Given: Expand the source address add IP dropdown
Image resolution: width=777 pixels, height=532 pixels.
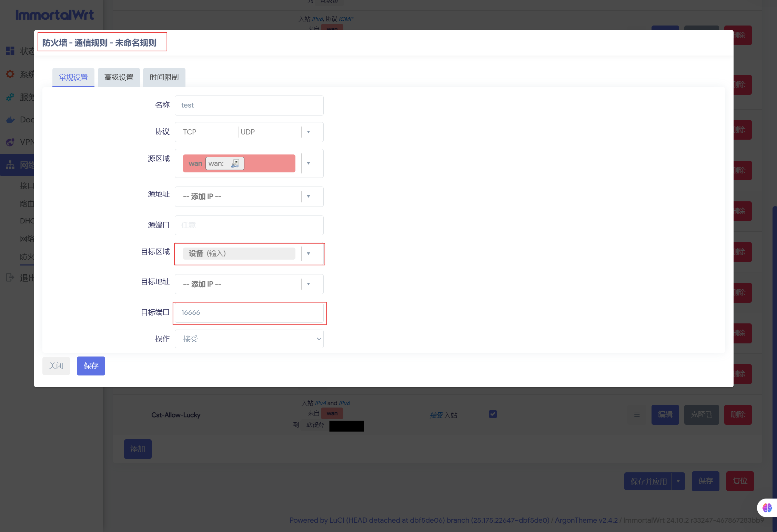Looking at the screenshot, I should 249,197.
